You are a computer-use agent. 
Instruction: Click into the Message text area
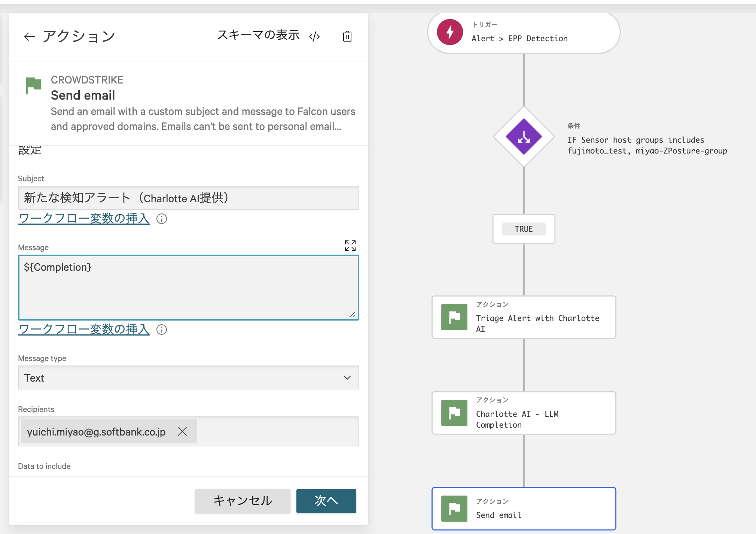pyautogui.click(x=188, y=287)
